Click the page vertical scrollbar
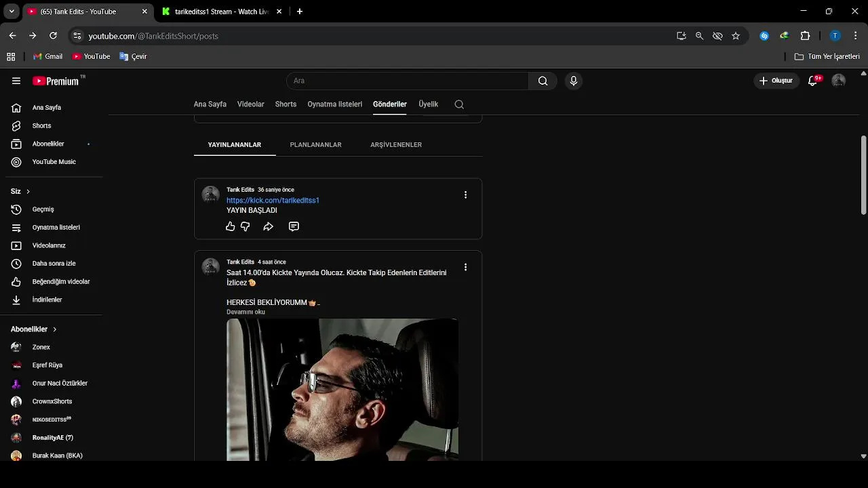This screenshot has height=488, width=868. pos(863,175)
